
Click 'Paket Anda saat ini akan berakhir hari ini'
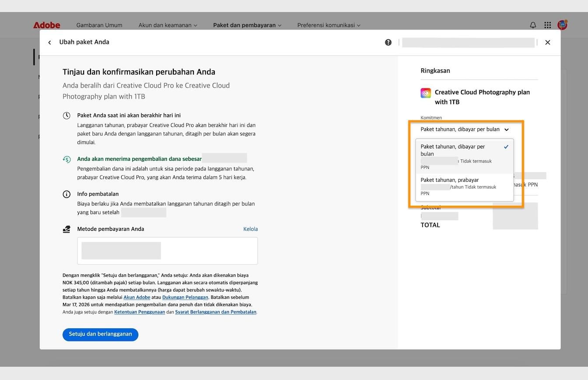pyautogui.click(x=129, y=116)
